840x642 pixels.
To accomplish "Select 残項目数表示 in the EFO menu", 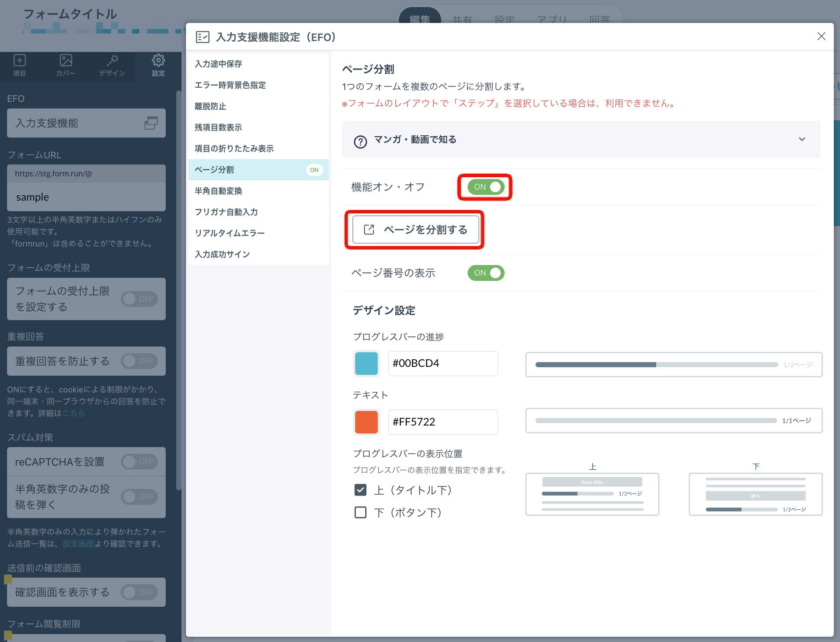I will click(x=258, y=127).
